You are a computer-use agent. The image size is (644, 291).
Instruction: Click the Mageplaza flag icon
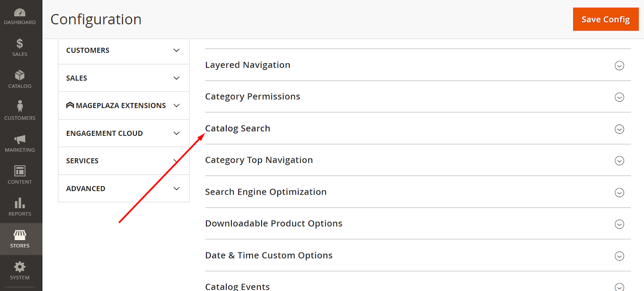click(x=70, y=105)
